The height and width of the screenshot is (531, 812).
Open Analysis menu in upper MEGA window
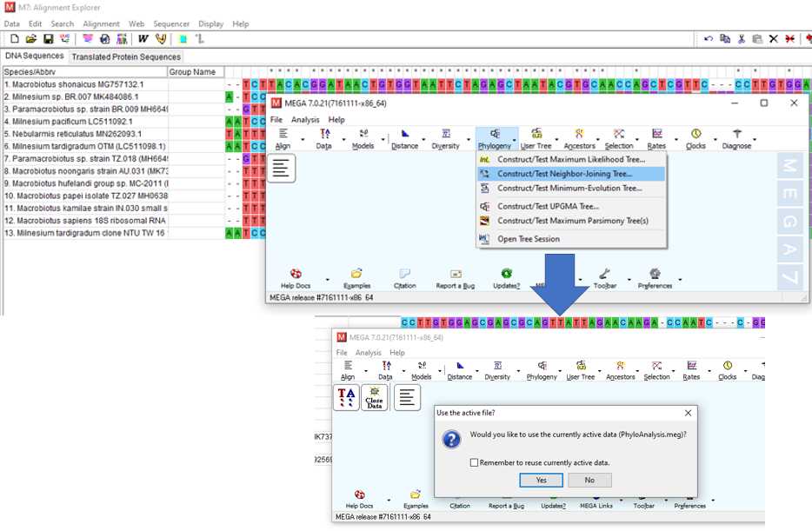305,120
